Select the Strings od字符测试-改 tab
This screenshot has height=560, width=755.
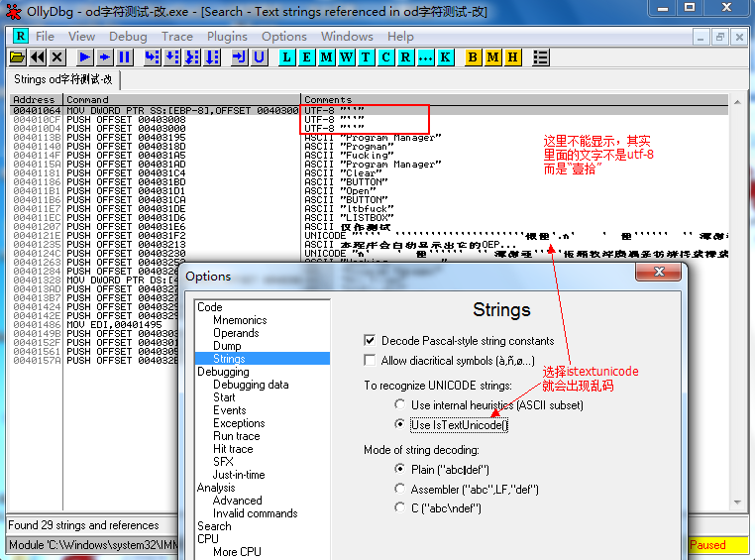(63, 79)
